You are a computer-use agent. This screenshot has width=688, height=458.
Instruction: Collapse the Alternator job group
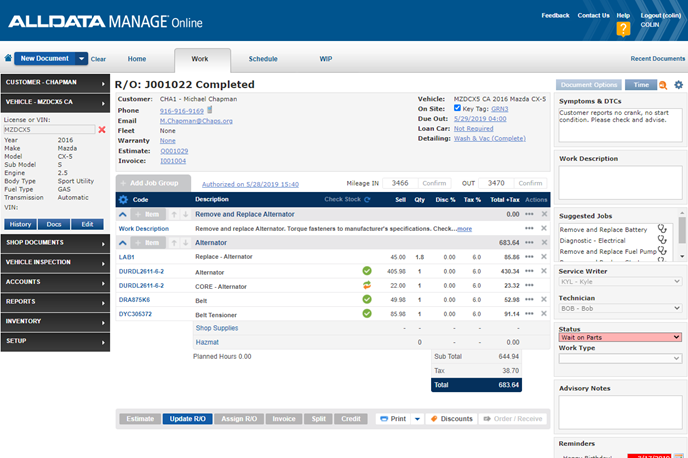tap(123, 242)
